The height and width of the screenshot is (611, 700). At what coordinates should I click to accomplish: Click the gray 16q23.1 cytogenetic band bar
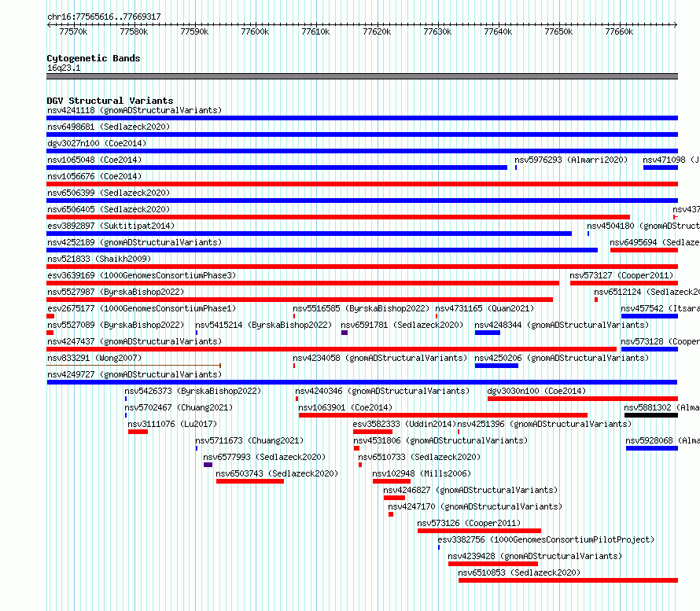tap(362, 76)
